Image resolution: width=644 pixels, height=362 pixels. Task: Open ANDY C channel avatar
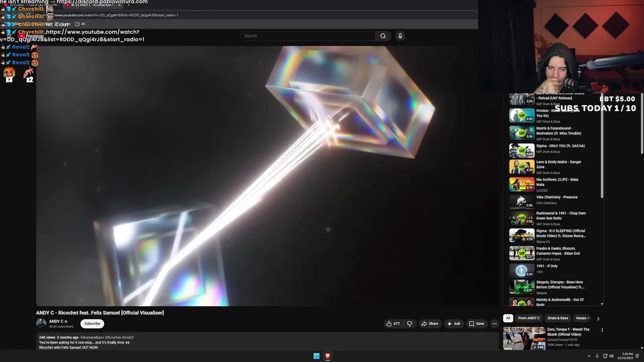pos(41,323)
